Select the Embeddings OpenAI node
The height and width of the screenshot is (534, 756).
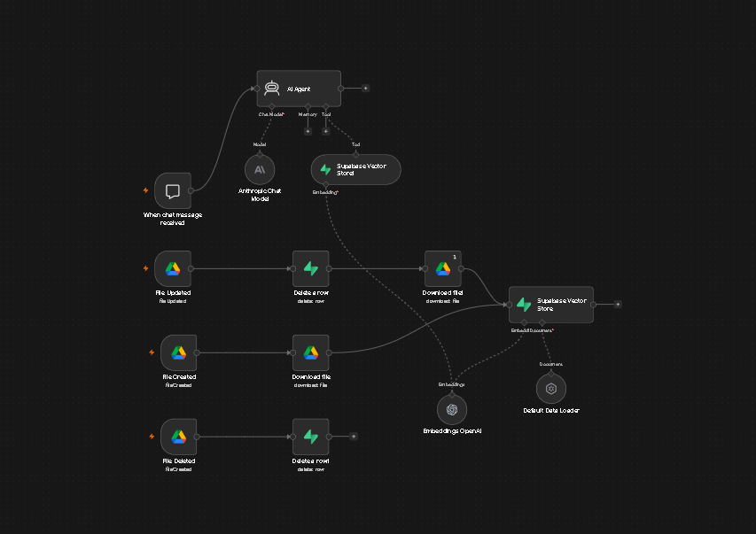(452, 410)
